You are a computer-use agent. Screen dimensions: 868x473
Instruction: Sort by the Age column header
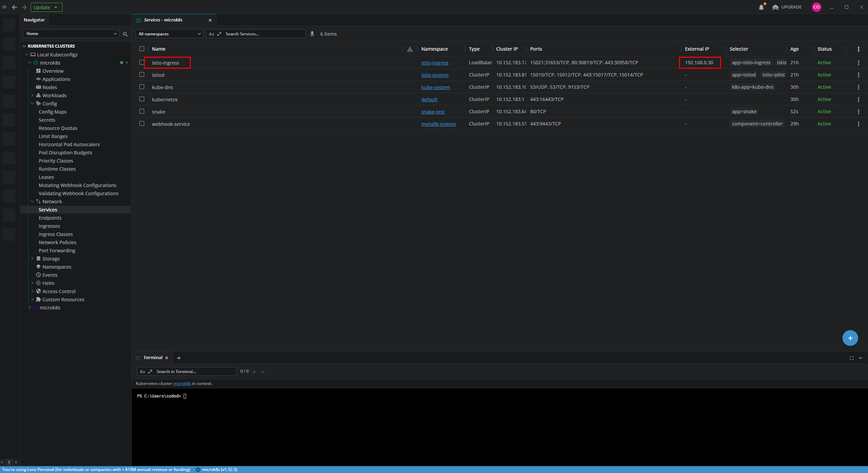pos(794,49)
